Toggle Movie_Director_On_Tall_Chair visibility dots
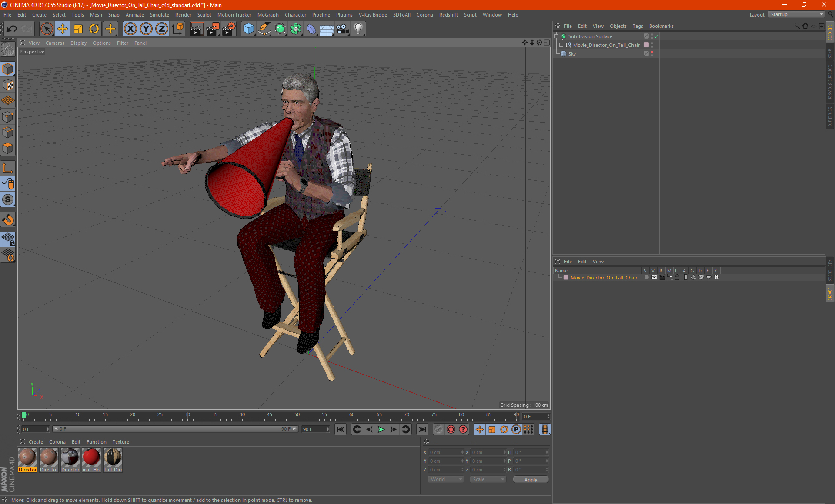835x504 pixels. click(652, 45)
